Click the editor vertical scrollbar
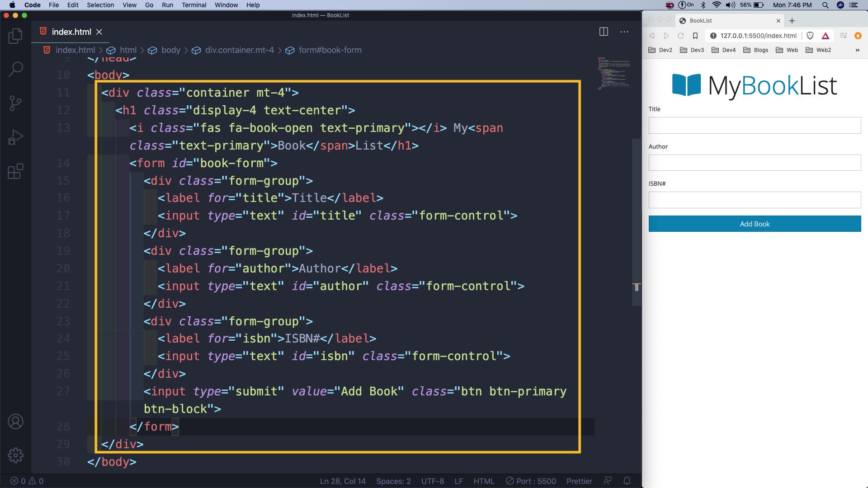This screenshot has width=868, height=488. point(637,222)
